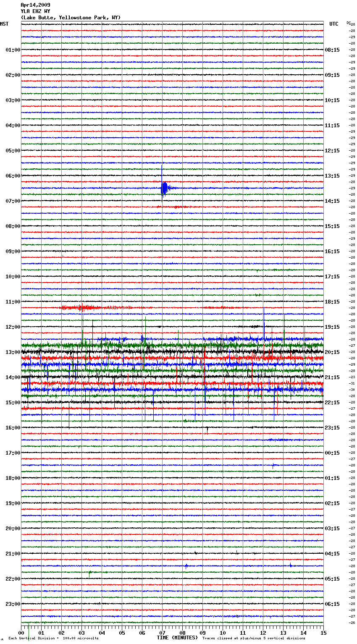The image size is (357, 644).
Task: Click the Lake Butte, Yellowstone Park location title
Action: pyautogui.click(x=71, y=18)
